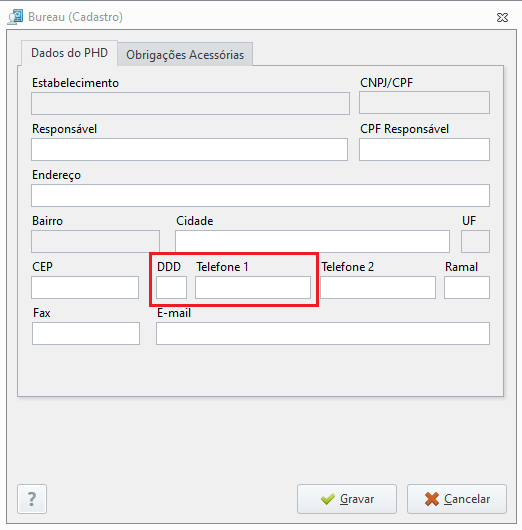
Task: Click into the Fax field
Action: [x=86, y=333]
